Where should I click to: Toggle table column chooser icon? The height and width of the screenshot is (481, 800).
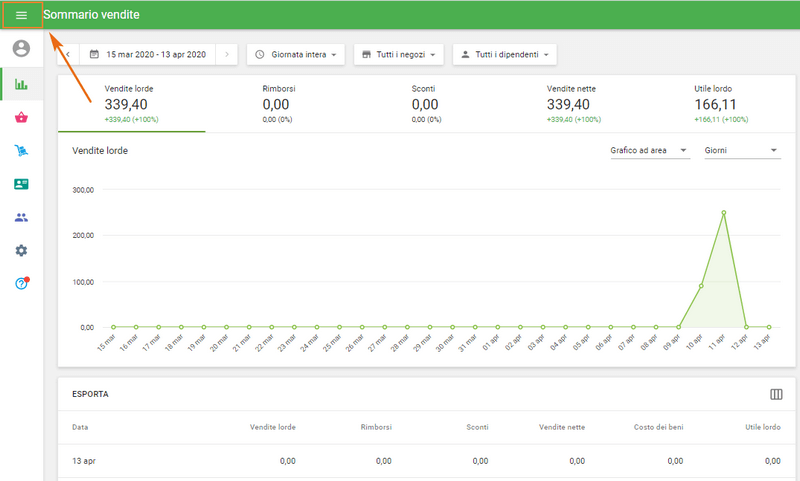tap(775, 394)
